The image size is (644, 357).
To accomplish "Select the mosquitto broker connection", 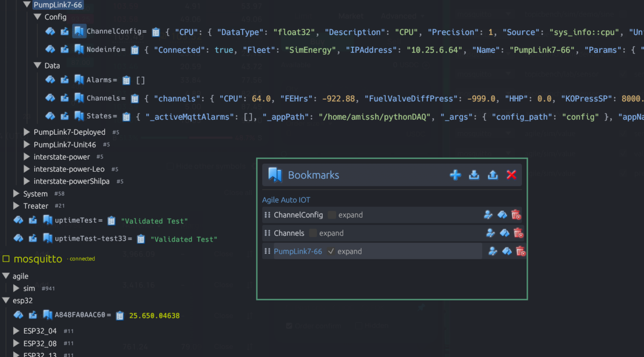I will (38, 259).
